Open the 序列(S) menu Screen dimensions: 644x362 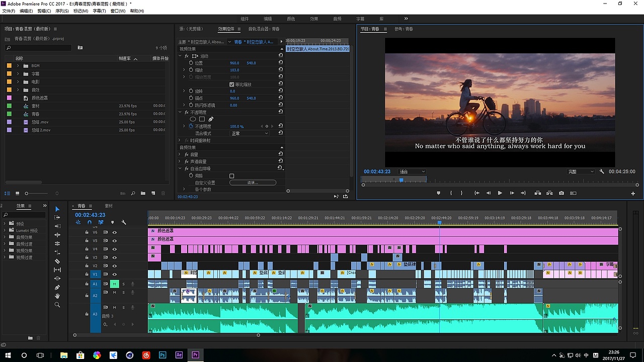coord(62,11)
